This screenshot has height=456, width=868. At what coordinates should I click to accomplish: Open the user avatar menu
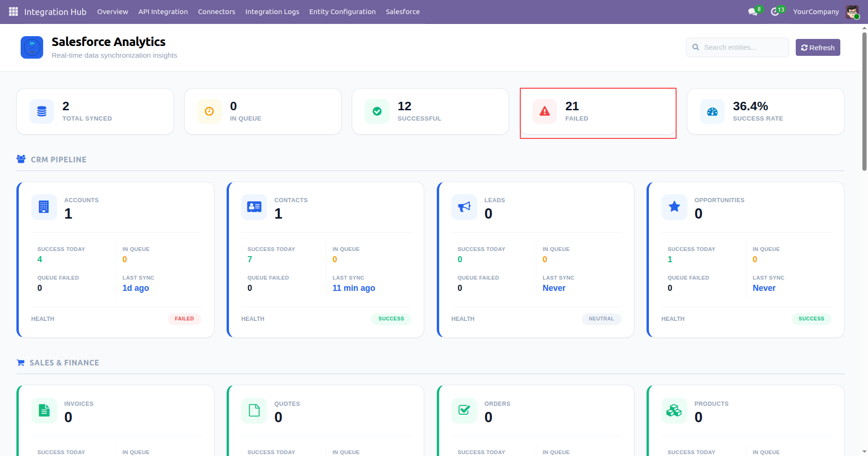pyautogui.click(x=852, y=12)
